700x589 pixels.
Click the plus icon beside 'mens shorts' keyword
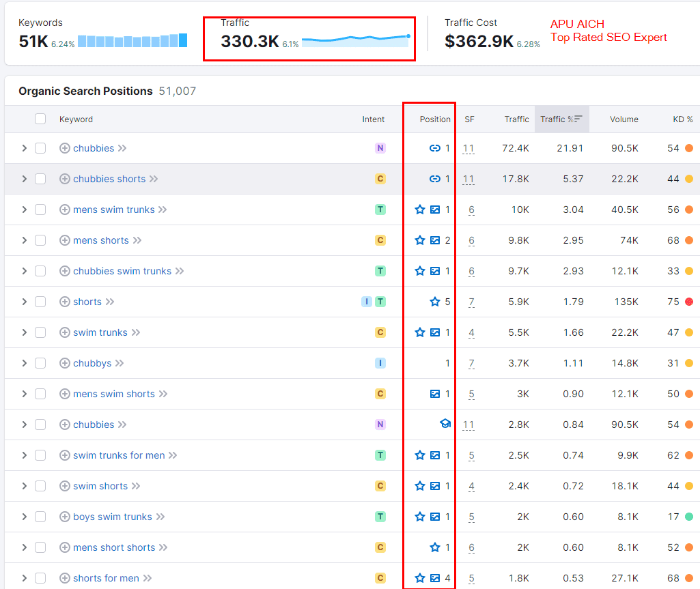click(x=65, y=240)
